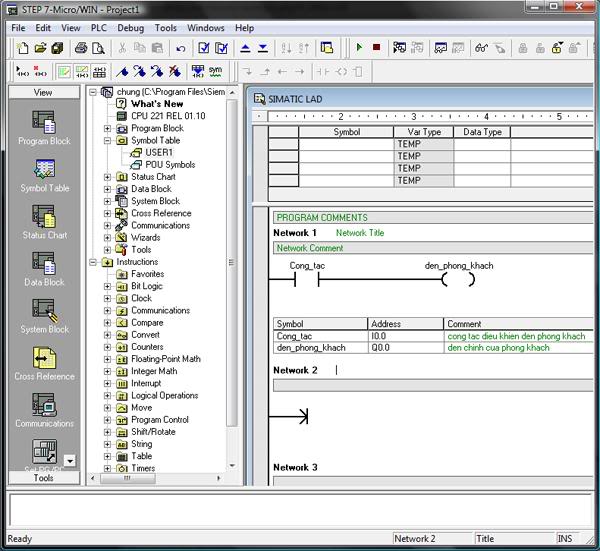Expand the Timers instruction folder

pyautogui.click(x=108, y=468)
